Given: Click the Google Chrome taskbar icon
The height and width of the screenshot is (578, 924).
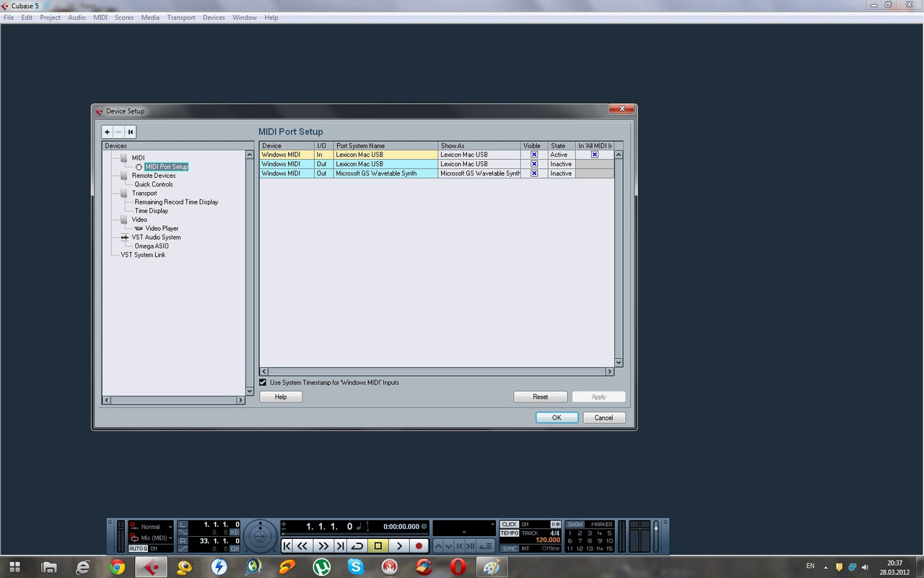Looking at the screenshot, I should [117, 566].
